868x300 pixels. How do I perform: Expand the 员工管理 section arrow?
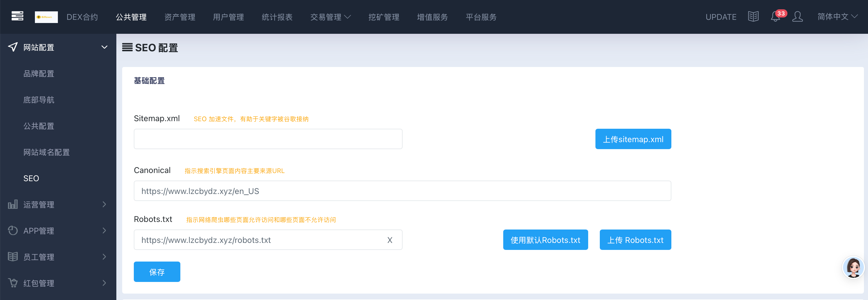(104, 257)
